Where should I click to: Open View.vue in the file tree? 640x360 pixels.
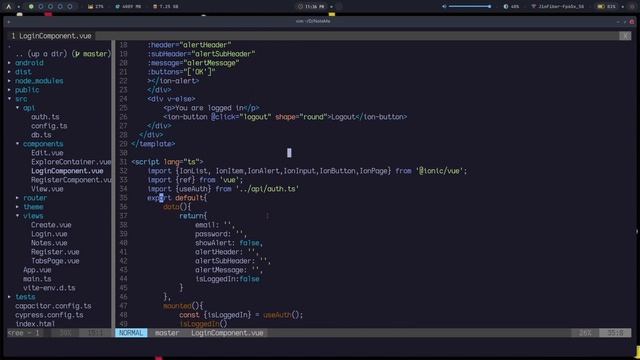[x=47, y=189]
